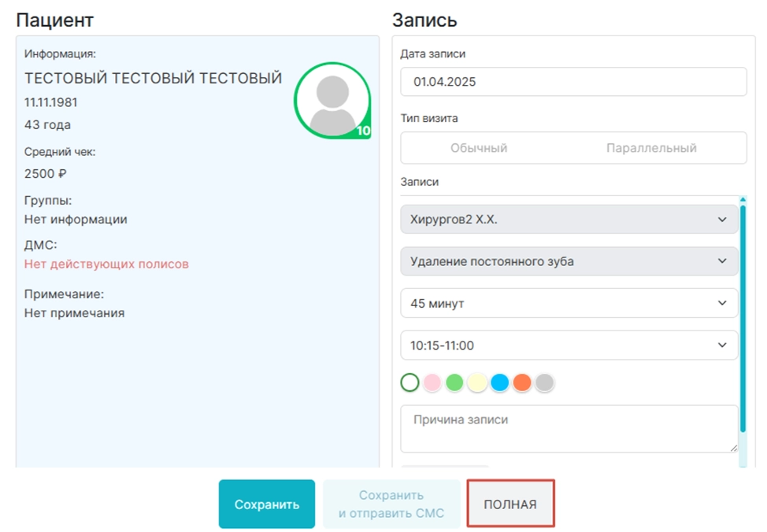
Task: Select Параллельный visit type
Action: [651, 148]
